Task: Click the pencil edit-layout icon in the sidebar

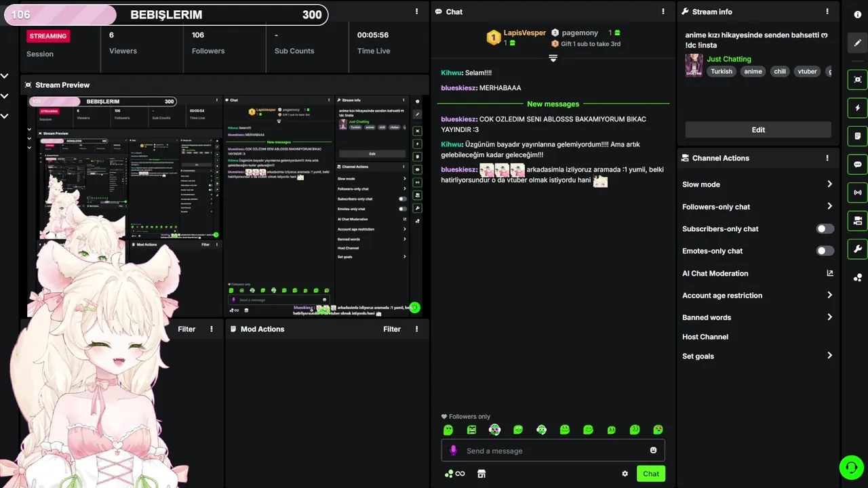Action: pyautogui.click(x=858, y=43)
